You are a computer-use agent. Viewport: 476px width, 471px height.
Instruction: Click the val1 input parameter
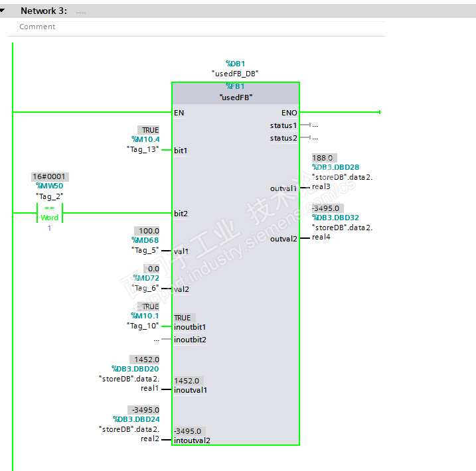point(181,251)
